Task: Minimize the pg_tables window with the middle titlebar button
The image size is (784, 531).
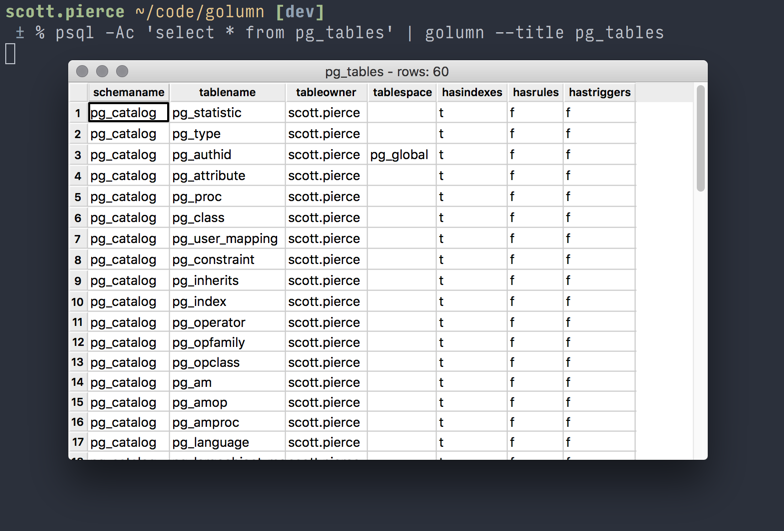Action: click(x=102, y=72)
